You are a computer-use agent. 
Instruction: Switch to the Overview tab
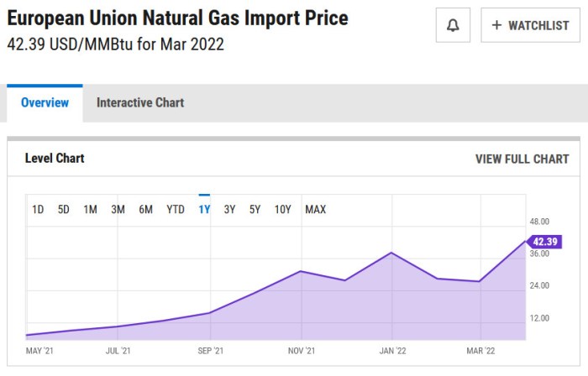coord(45,102)
